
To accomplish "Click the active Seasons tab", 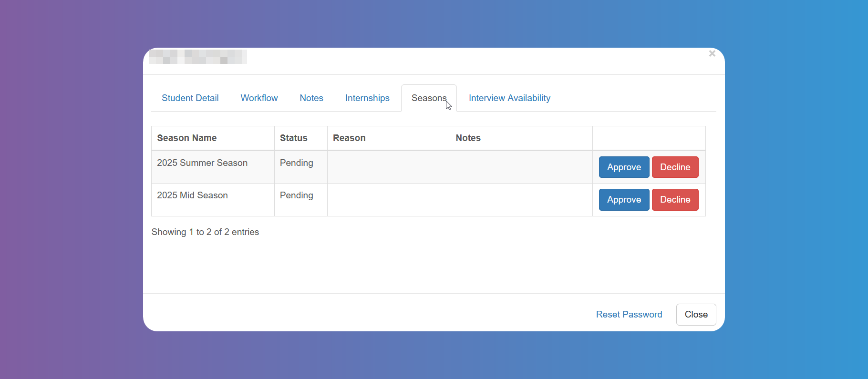I will pos(429,98).
